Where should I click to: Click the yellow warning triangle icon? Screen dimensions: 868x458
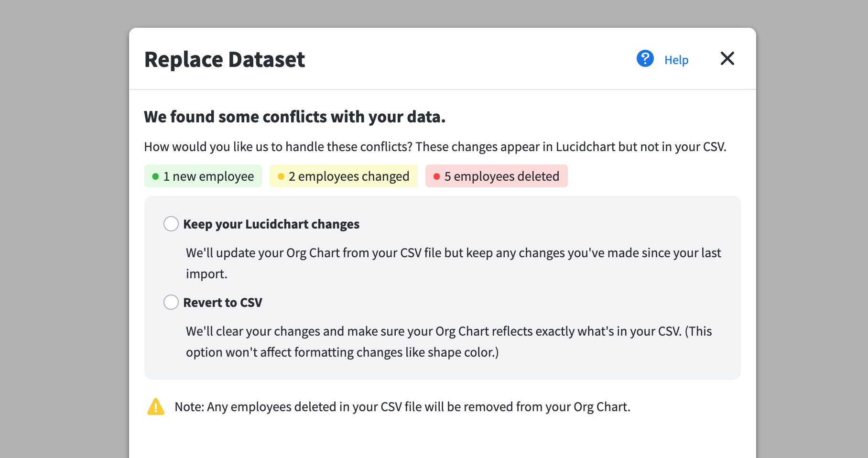click(x=156, y=407)
